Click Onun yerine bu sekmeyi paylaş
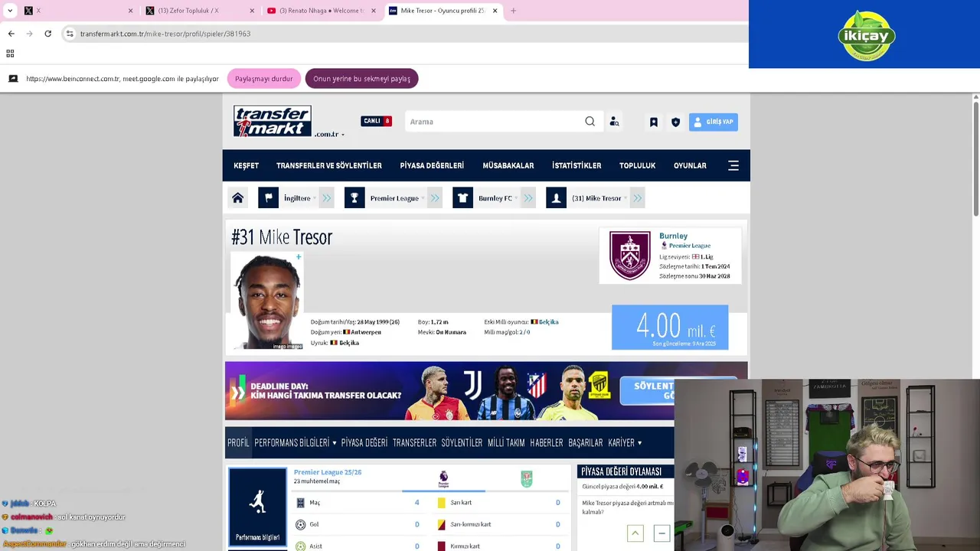Screen dimensions: 980x551 coord(361,78)
